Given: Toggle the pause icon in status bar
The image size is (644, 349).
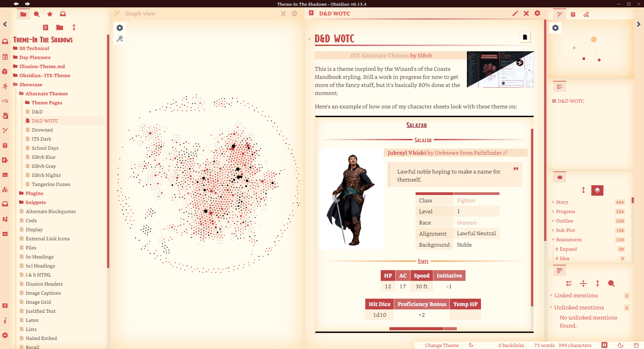Looking at the screenshot, I should (604, 345).
